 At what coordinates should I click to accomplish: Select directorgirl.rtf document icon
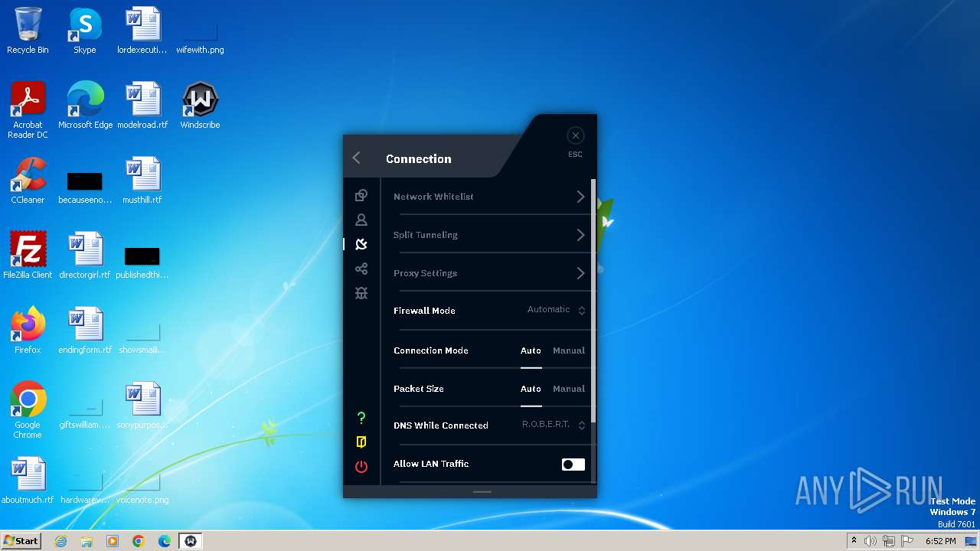tap(85, 256)
